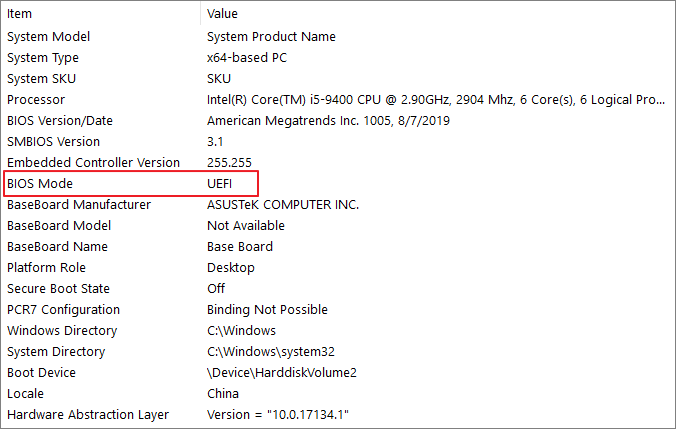Select the Boot Device row

[x=41, y=373]
